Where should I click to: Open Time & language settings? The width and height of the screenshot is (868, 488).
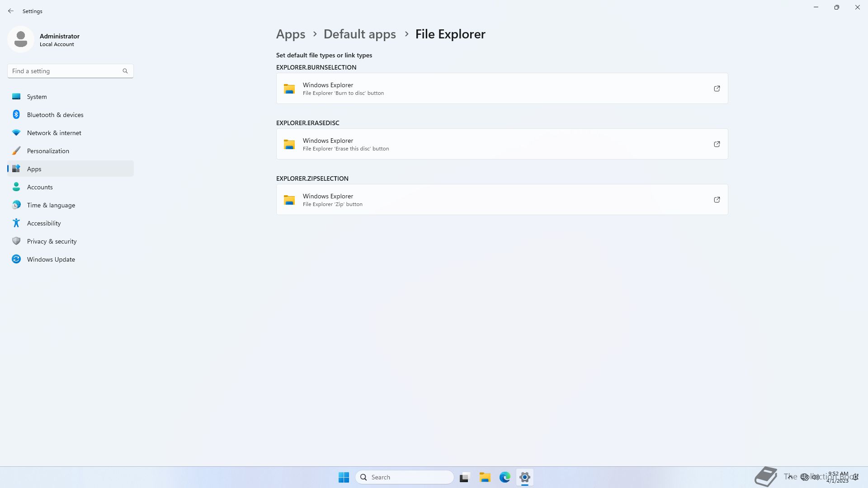tap(71, 205)
